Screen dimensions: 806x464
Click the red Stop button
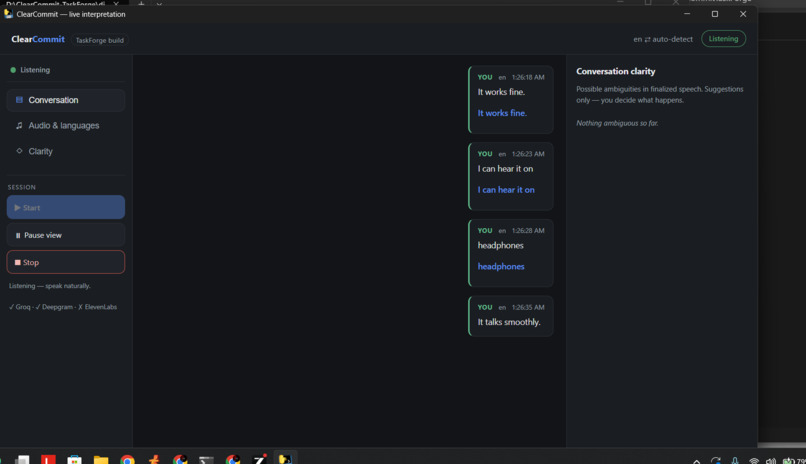tap(66, 262)
